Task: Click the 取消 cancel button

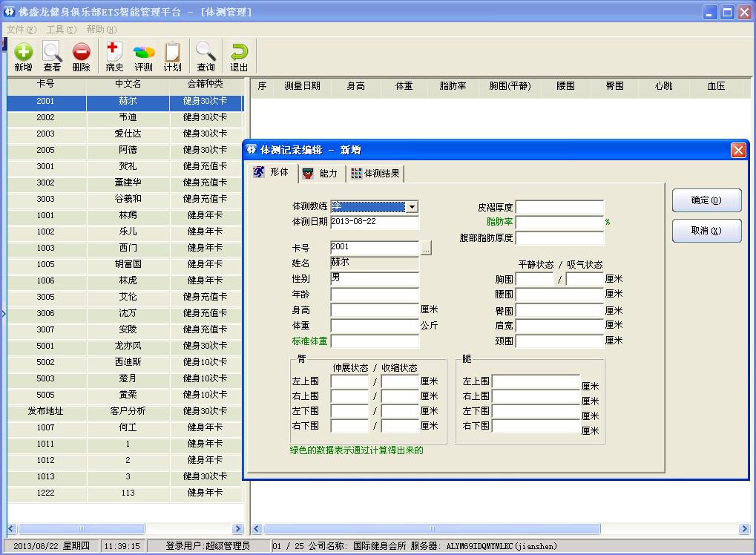Action: pos(706,231)
